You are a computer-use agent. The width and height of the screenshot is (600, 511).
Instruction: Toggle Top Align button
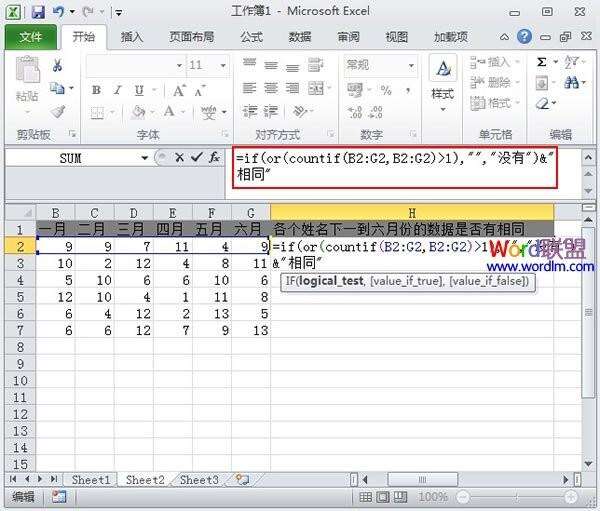(249, 64)
